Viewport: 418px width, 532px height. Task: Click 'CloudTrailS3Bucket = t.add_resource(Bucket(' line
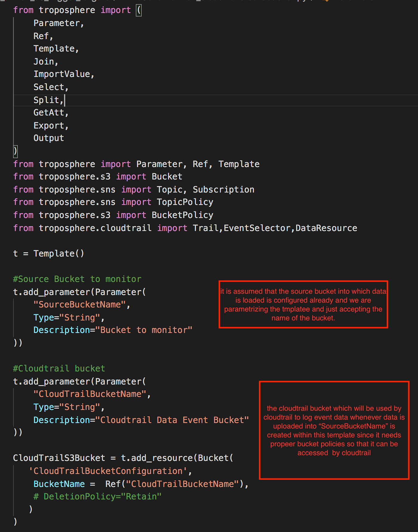click(123, 458)
